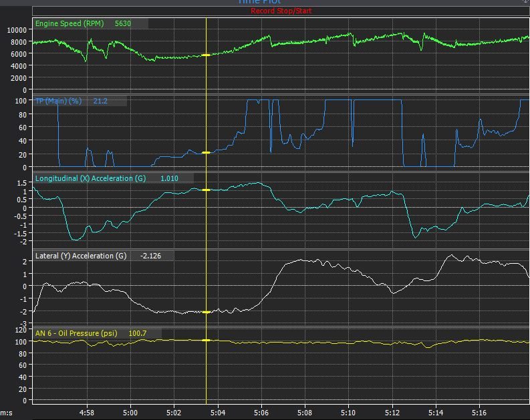Click the 5:00 tick on time axis
This screenshot has width=530, height=420.
click(x=130, y=413)
